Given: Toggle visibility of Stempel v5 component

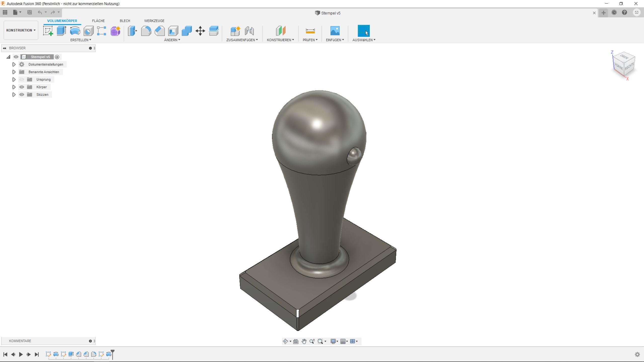Looking at the screenshot, I should 16,57.
